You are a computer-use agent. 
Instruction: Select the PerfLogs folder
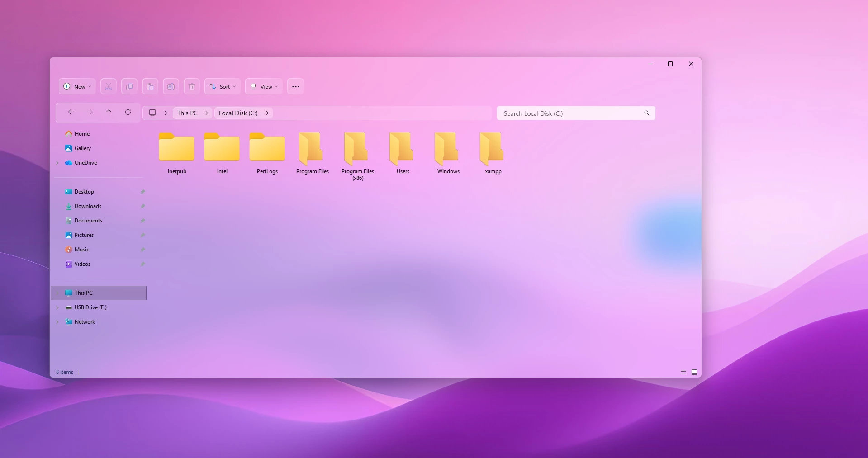pos(267,153)
